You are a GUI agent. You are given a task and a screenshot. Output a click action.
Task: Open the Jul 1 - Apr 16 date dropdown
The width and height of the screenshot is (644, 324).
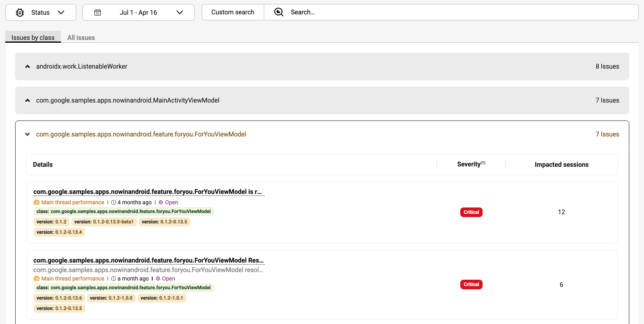(x=180, y=12)
